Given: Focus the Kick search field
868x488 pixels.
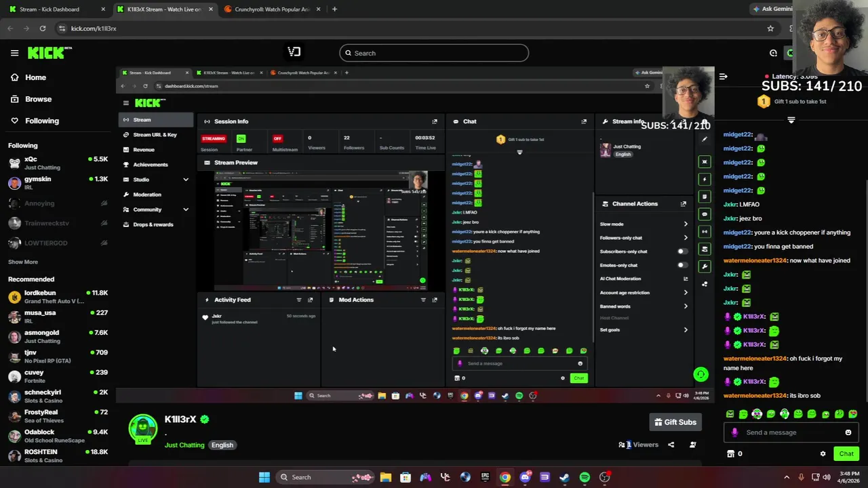Looking at the screenshot, I should tap(434, 53).
